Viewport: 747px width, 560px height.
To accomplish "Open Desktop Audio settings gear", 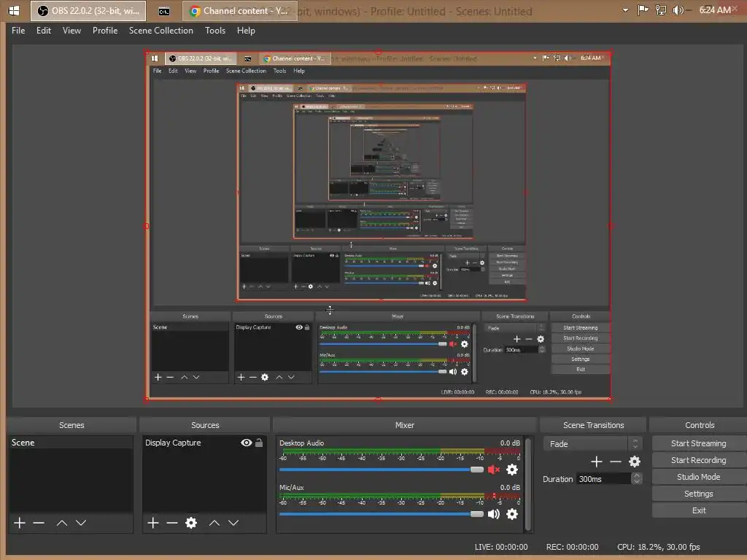I will pos(512,470).
